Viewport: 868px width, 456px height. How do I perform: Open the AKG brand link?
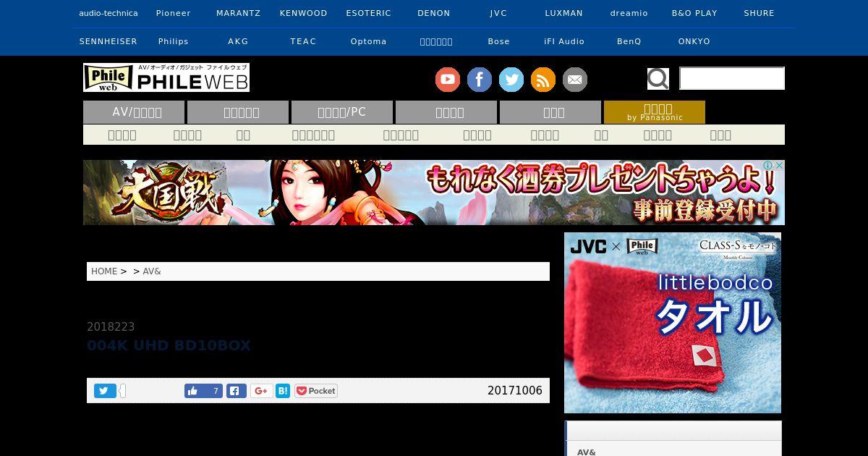(x=239, y=41)
